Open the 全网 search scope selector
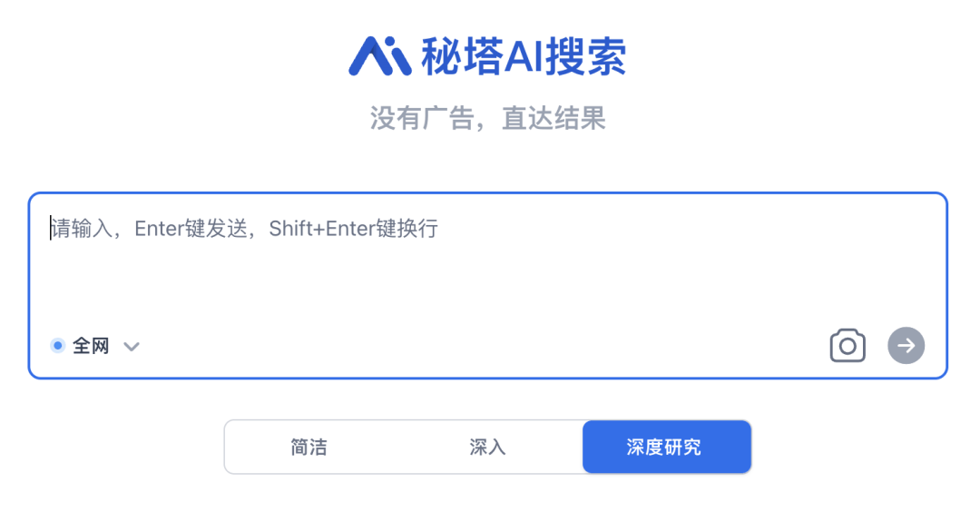This screenshot has height=512, width=980. click(95, 346)
